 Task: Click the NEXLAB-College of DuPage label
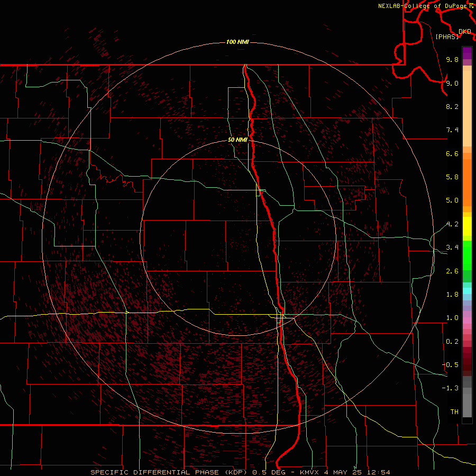424,6
